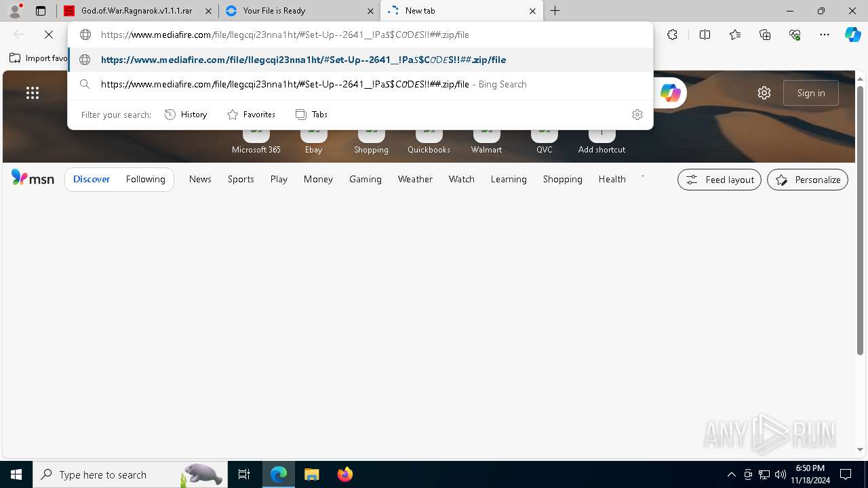Open the Walmart shortcut

[x=486, y=141]
